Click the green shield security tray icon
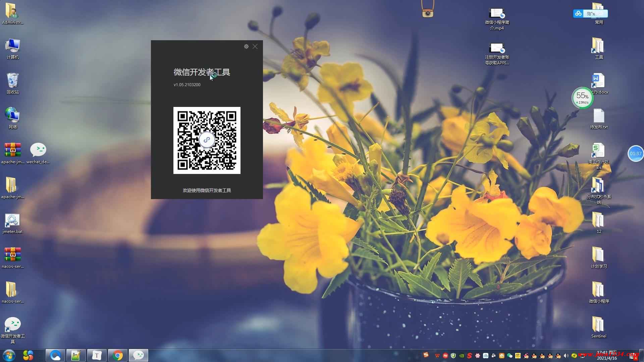The image size is (644, 362). (453, 356)
